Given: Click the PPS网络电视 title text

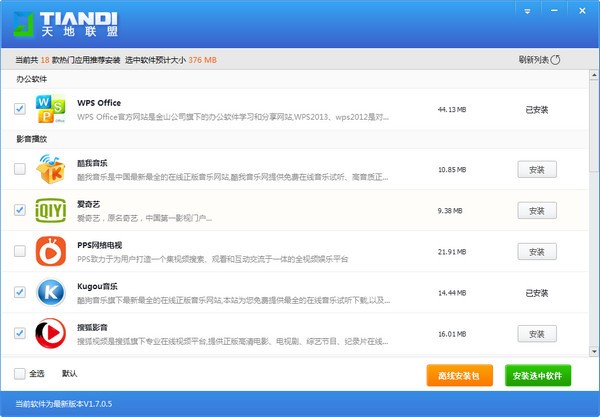Looking at the screenshot, I should [x=99, y=245].
